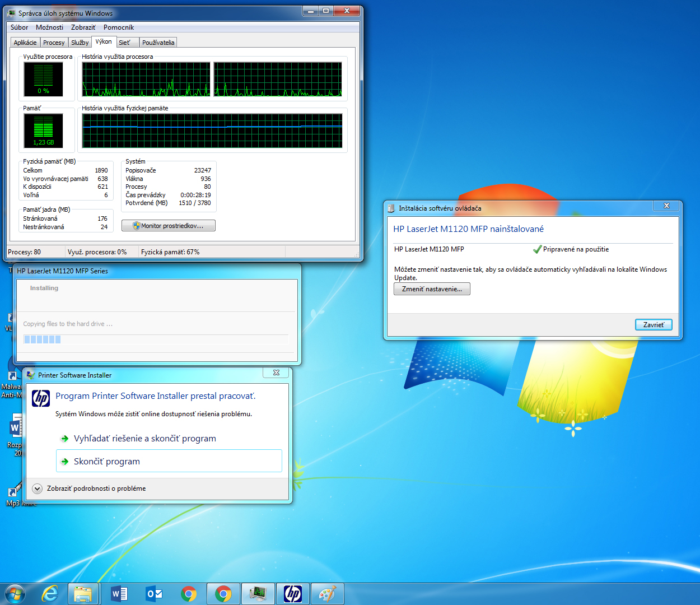Screen dimensions: 700x605
Task: Open Paint from the taskbar
Action: 328,594
